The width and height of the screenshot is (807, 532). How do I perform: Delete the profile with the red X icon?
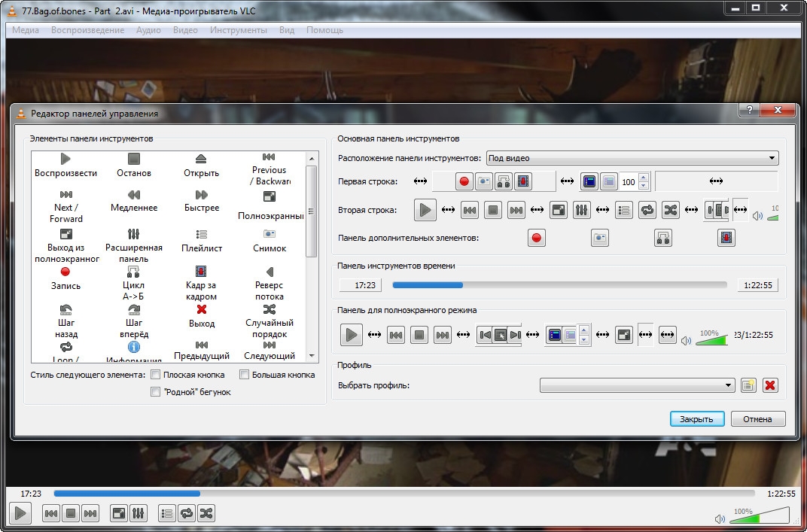(769, 385)
